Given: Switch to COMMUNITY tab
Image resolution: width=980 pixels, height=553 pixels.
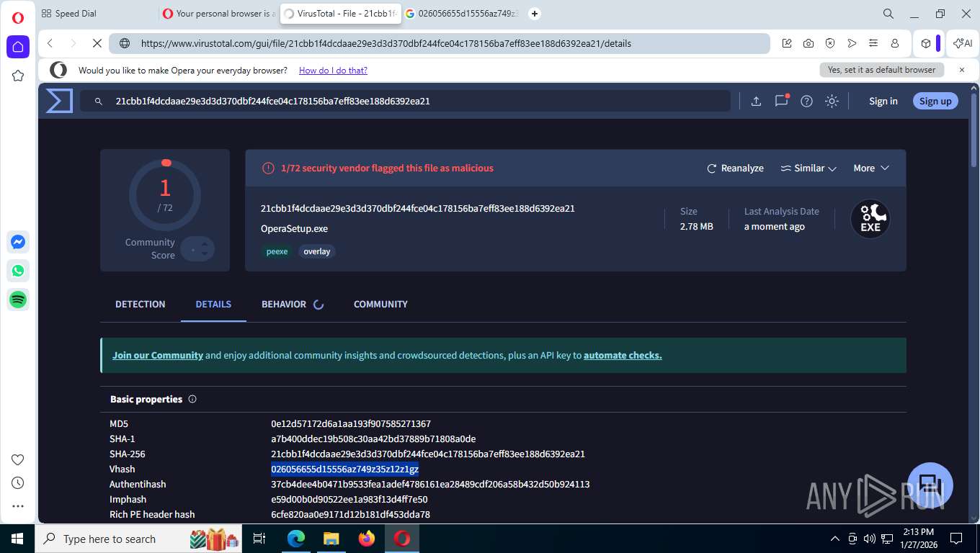Looking at the screenshot, I should 380,304.
